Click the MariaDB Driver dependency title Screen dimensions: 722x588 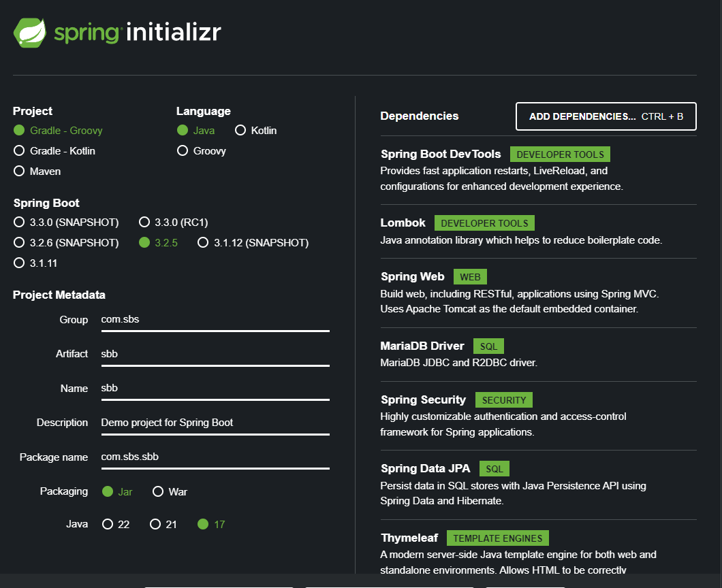422,346
